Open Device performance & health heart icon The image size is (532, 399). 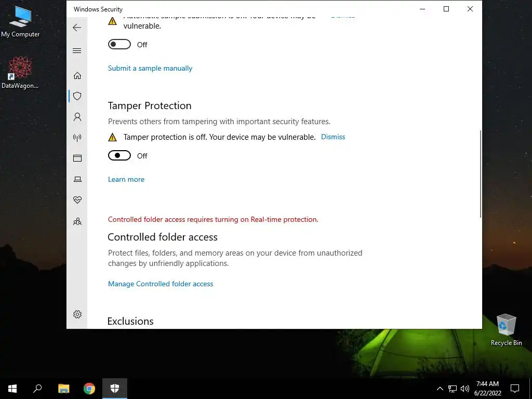[x=77, y=200]
